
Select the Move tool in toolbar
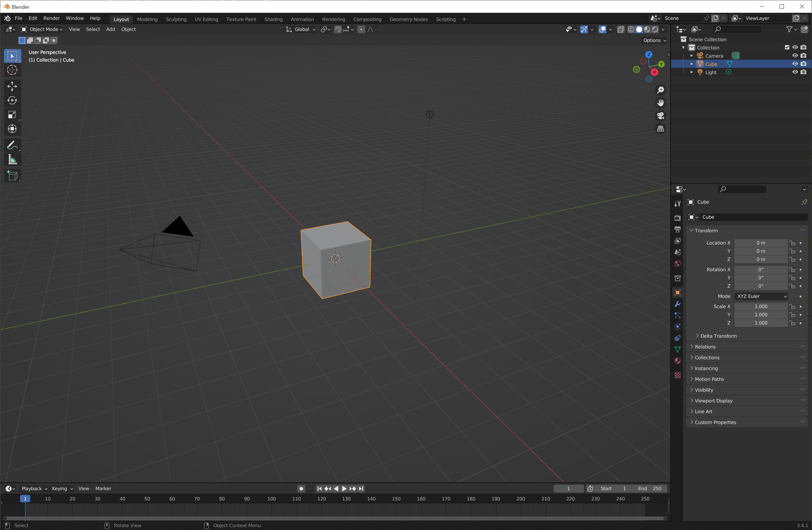[x=12, y=86]
